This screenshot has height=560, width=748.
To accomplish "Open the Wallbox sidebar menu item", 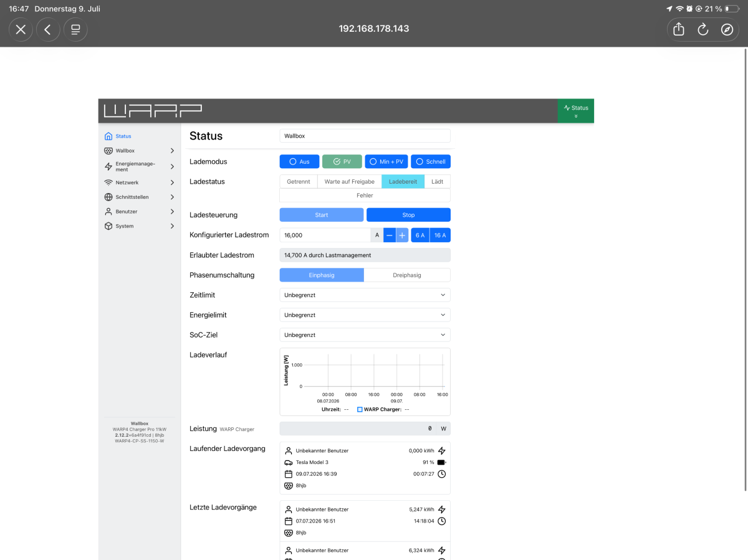I will [140, 151].
